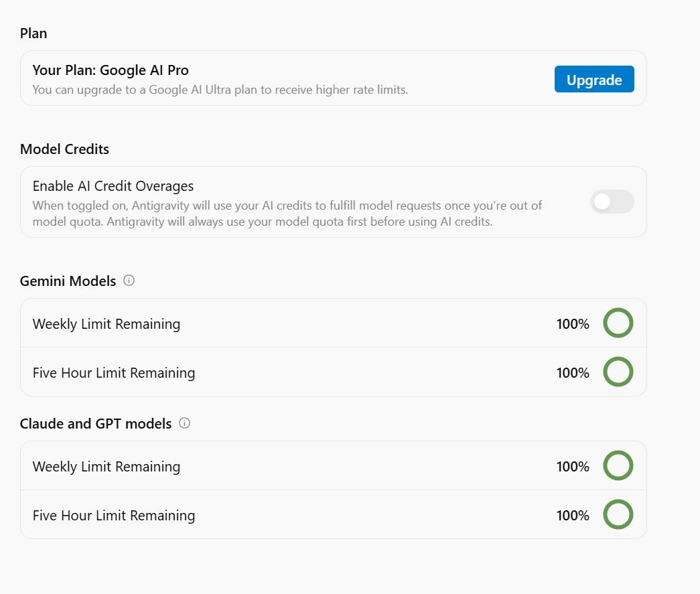Select the Gemini Five Hour Limit Remaining row
The width and height of the screenshot is (700, 594).
(333, 372)
